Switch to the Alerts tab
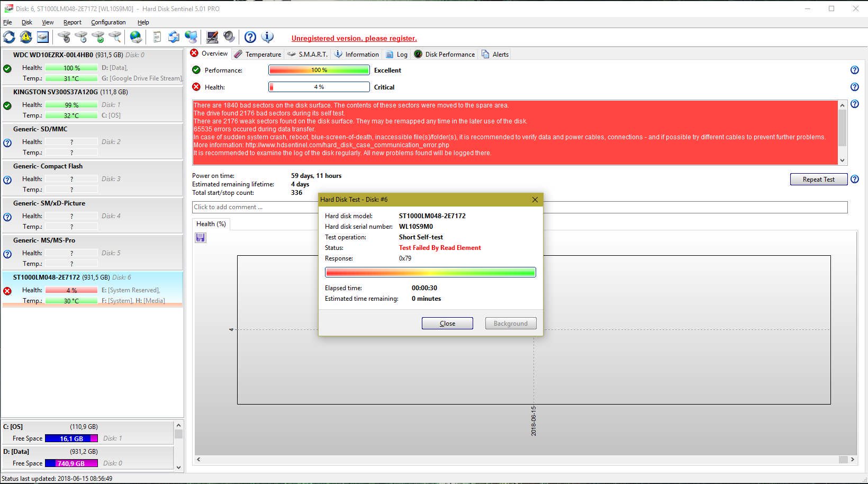The width and height of the screenshot is (868, 484). pyautogui.click(x=495, y=54)
